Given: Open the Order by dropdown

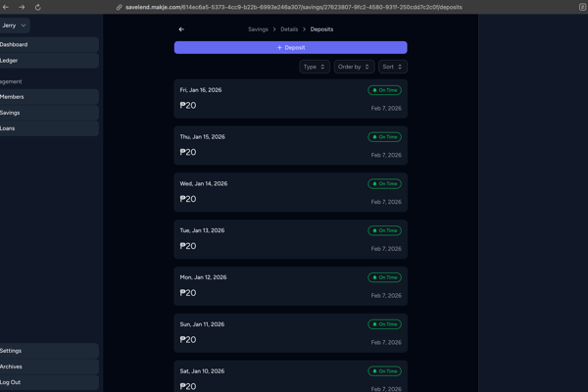Looking at the screenshot, I should pyautogui.click(x=354, y=67).
